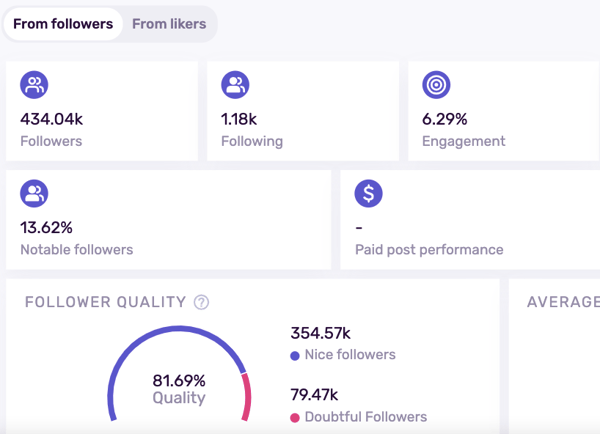The image size is (600, 434).
Task: Switch to the From followers tab
Action: point(63,24)
